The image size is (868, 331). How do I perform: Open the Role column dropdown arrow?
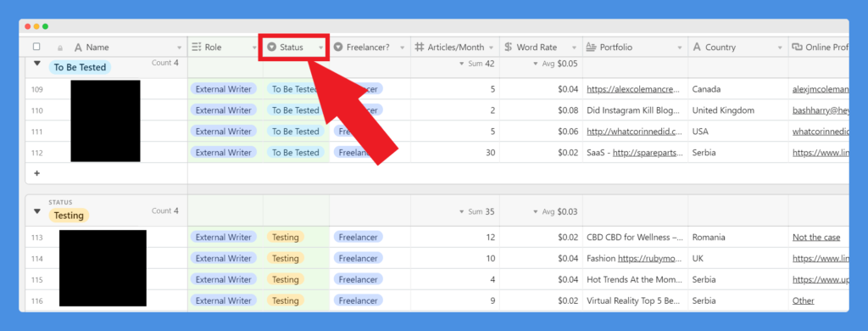pyautogui.click(x=254, y=48)
